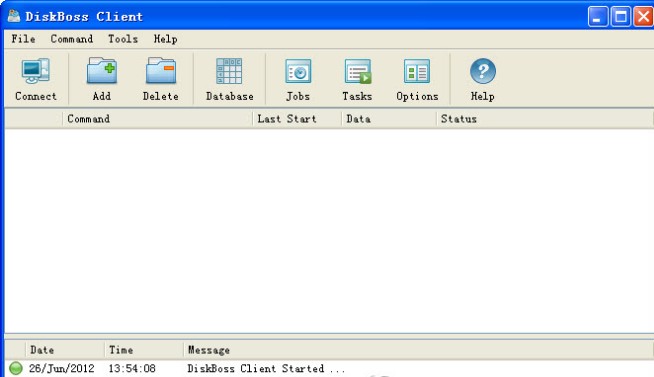Viewport: 654px width, 377px height.
Task: Close the DiskBoss Client window
Action: pyautogui.click(x=644, y=17)
